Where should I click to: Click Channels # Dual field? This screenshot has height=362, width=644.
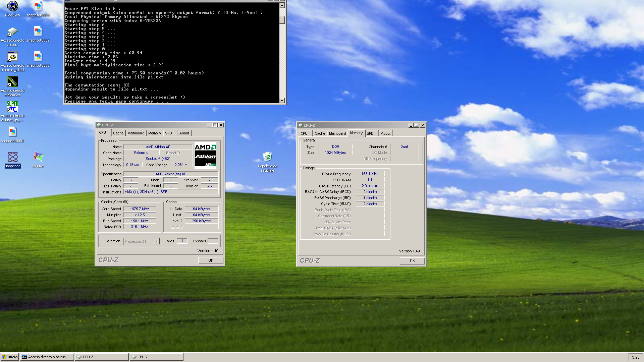click(404, 146)
